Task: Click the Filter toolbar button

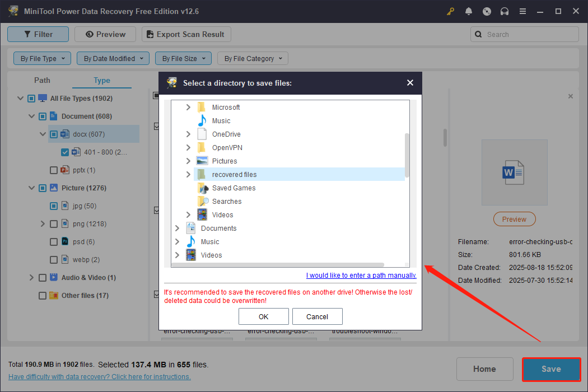Action: pyautogui.click(x=38, y=34)
